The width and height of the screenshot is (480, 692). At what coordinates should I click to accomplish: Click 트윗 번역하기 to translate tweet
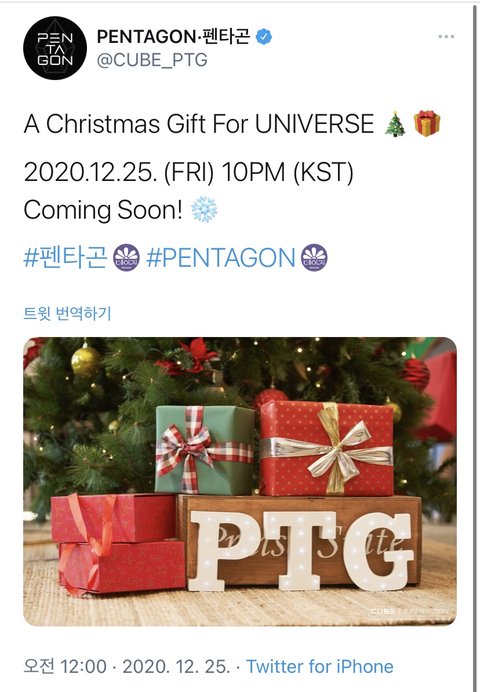(67, 313)
